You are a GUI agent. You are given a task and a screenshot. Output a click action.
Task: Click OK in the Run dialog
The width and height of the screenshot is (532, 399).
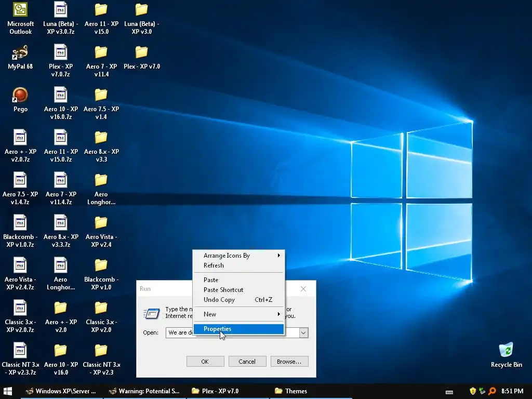tap(205, 362)
